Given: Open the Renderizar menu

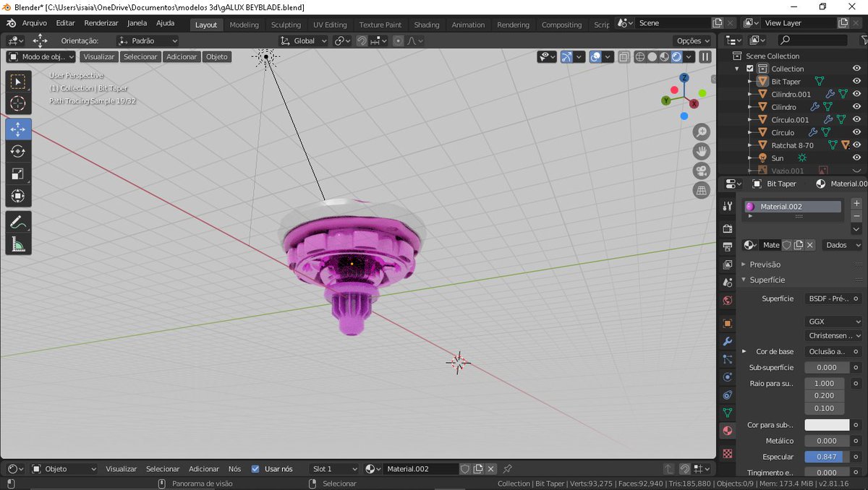Looking at the screenshot, I should [101, 23].
